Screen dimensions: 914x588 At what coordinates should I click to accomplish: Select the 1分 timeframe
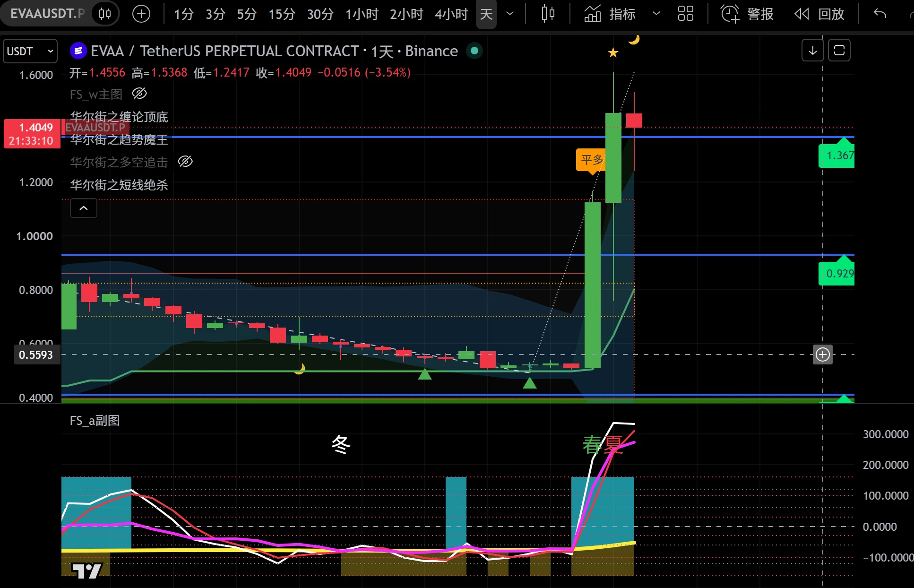(x=184, y=14)
